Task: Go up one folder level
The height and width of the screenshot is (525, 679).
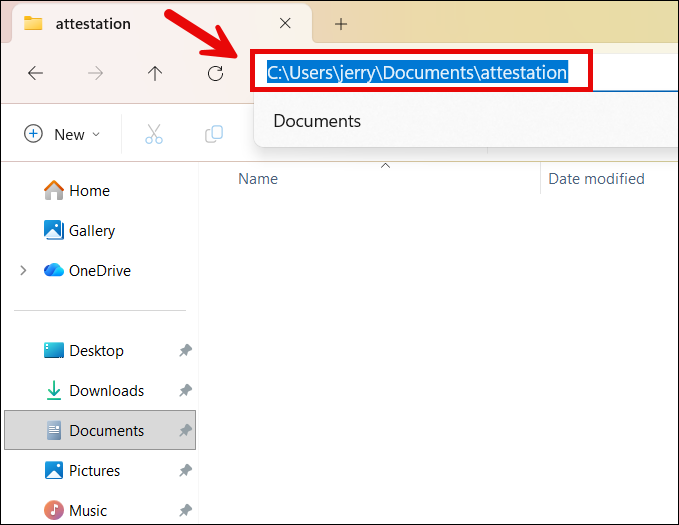Action: (x=155, y=73)
